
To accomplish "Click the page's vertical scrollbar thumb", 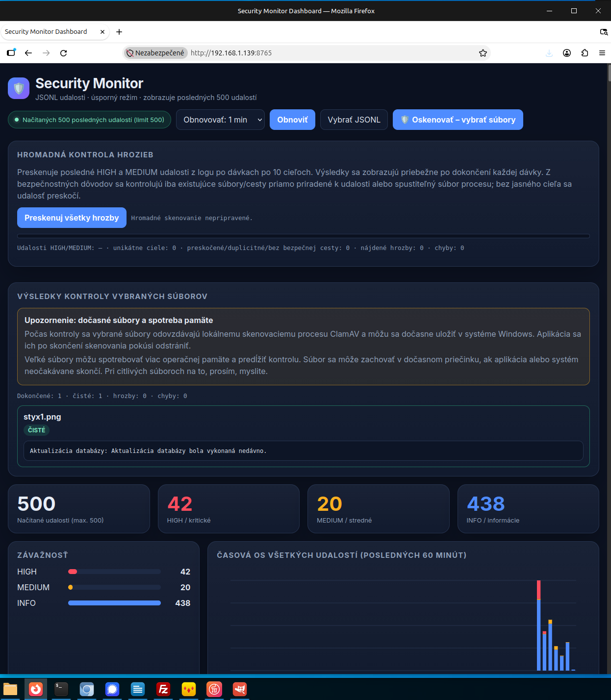I will click(x=609, y=73).
